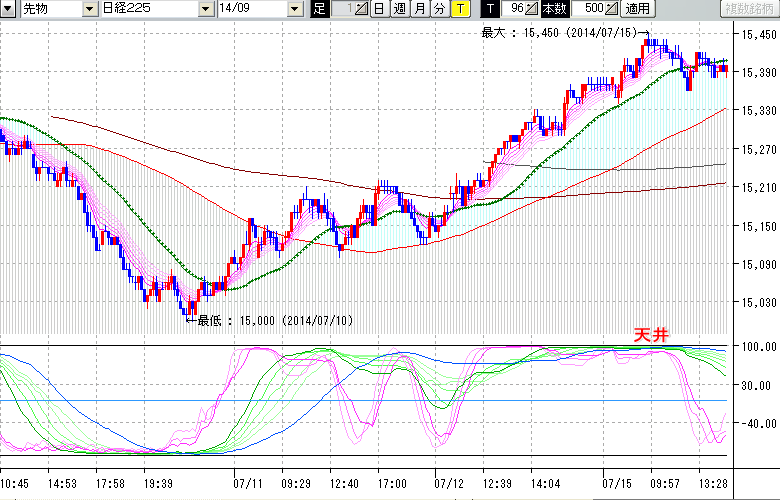780x500 pixels.
Task: Click the 足 bar label icon
Action: 319,9
